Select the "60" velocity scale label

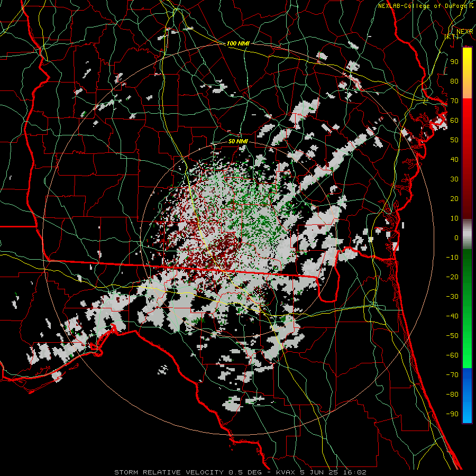point(454,120)
